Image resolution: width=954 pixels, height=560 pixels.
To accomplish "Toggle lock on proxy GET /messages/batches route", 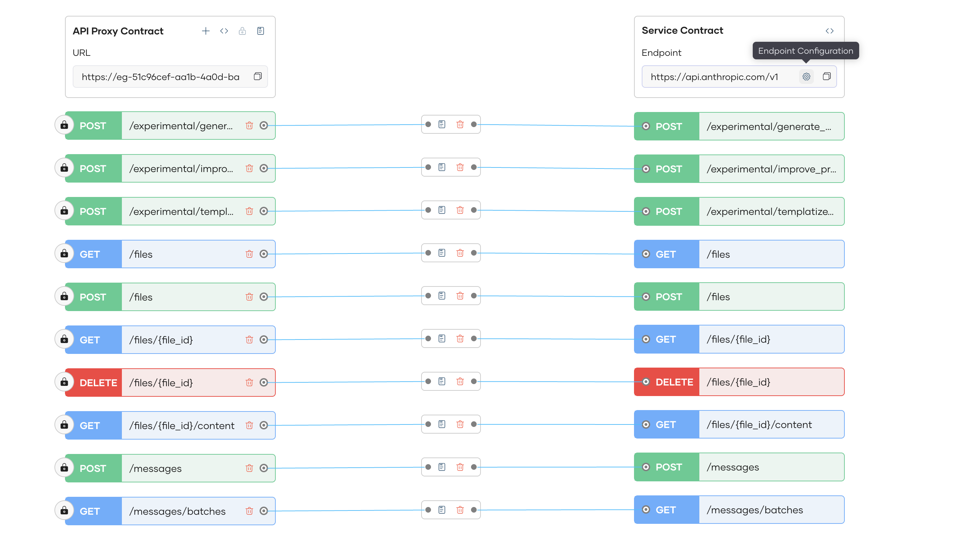I will tap(64, 510).
